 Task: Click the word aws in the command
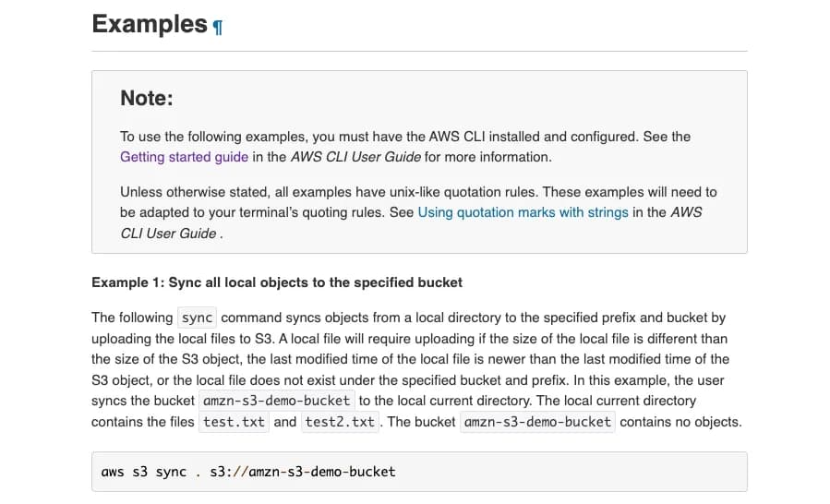pyautogui.click(x=113, y=472)
